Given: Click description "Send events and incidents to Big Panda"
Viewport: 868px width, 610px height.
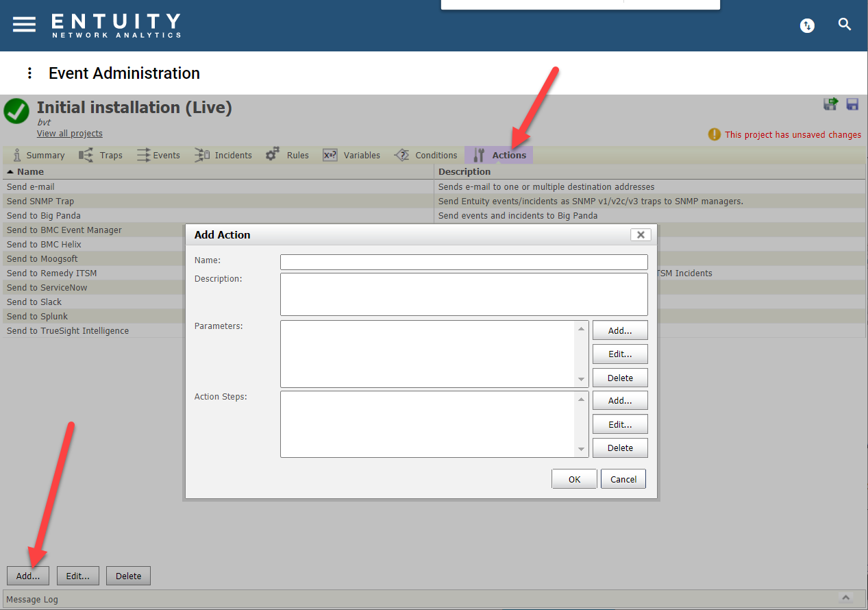Looking at the screenshot, I should 518,215.
